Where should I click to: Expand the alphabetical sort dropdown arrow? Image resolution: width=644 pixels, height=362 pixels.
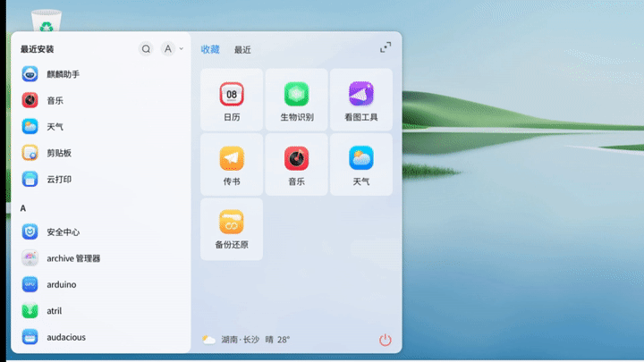pos(182,49)
